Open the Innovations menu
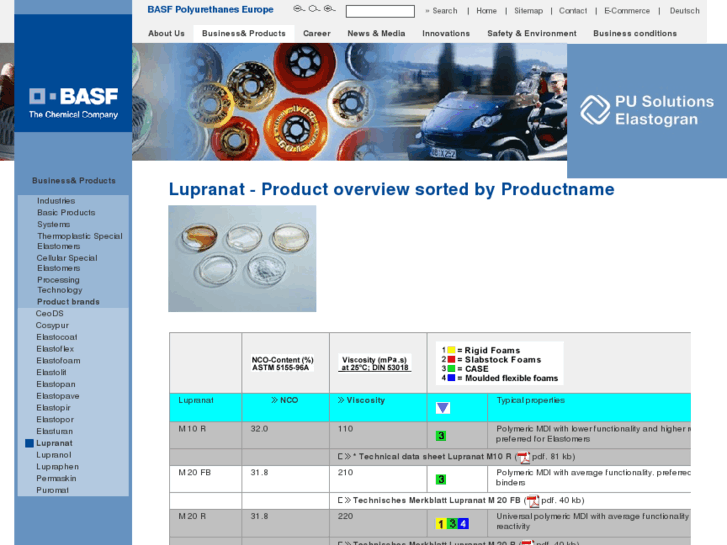Viewport: 727px width, 545px height. 446,33
